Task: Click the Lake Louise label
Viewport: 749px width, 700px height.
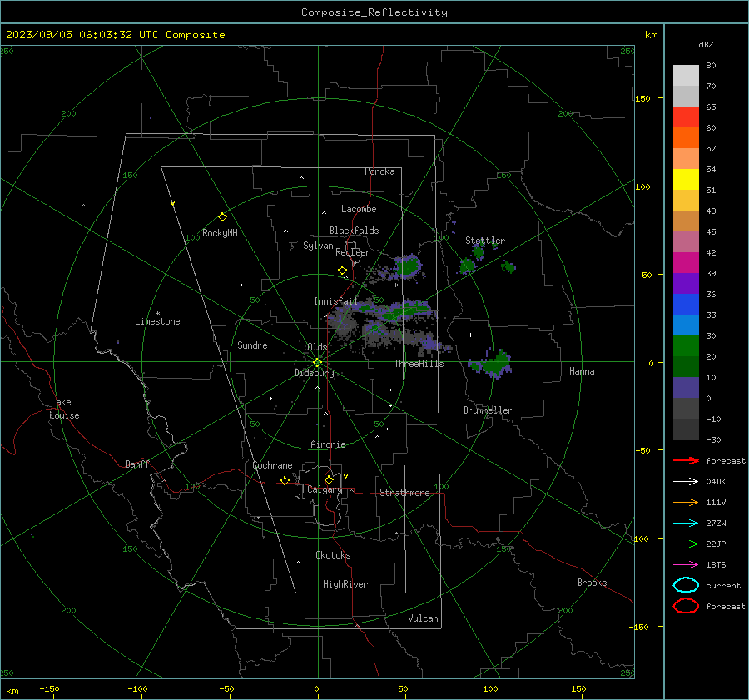Action: 64,409
